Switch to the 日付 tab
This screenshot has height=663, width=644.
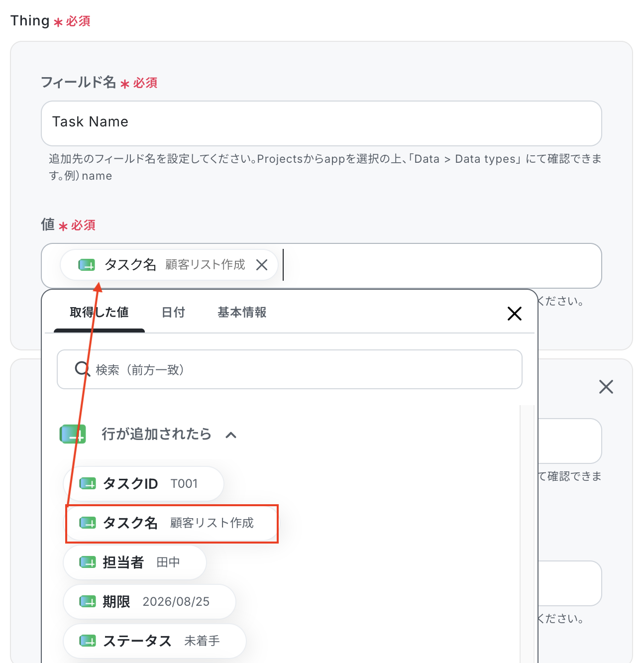(173, 313)
